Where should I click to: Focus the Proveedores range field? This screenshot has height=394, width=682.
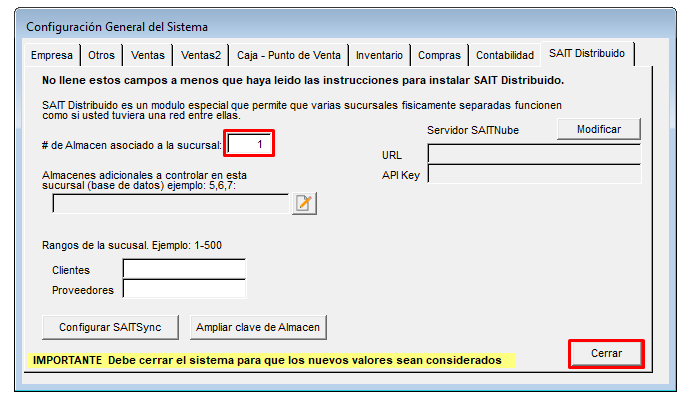[x=184, y=289]
